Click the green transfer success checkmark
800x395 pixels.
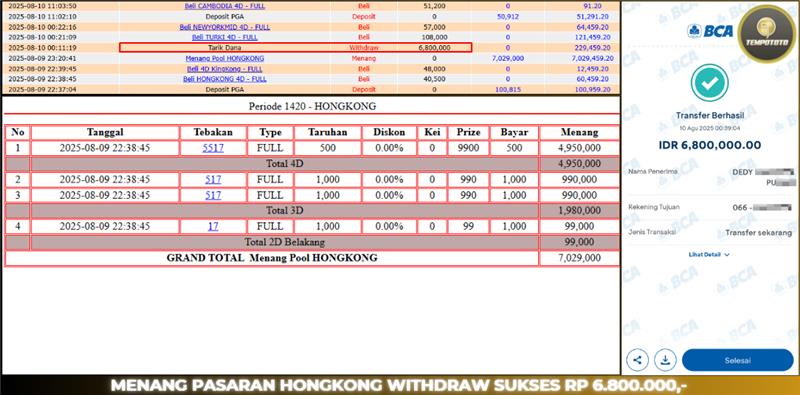[710, 82]
